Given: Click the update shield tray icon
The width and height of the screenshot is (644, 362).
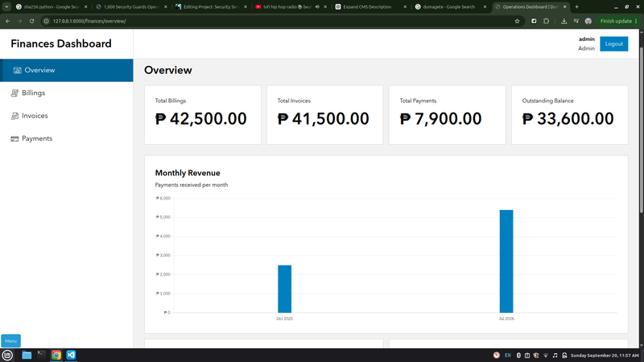Looking at the screenshot, I should (x=536, y=355).
